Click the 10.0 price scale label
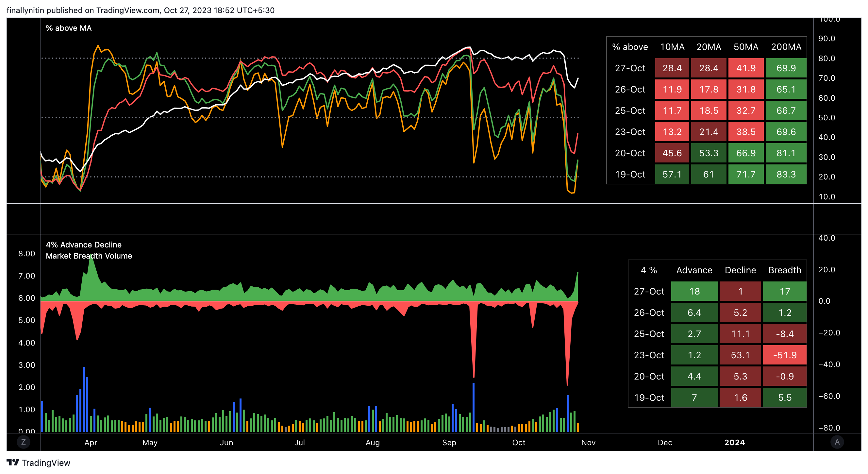Image resolution: width=868 pixels, height=474 pixels. click(x=827, y=197)
